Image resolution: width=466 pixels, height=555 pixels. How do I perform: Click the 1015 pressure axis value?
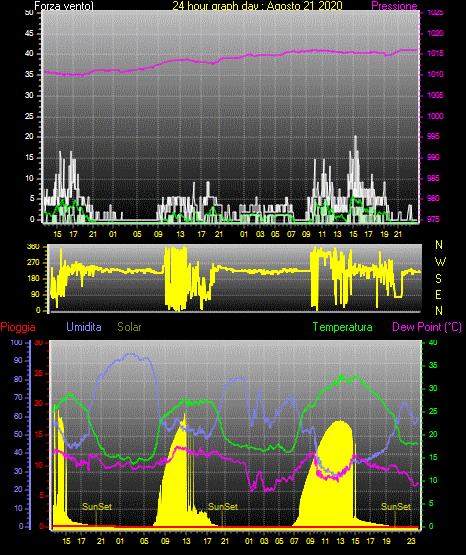[x=435, y=53]
